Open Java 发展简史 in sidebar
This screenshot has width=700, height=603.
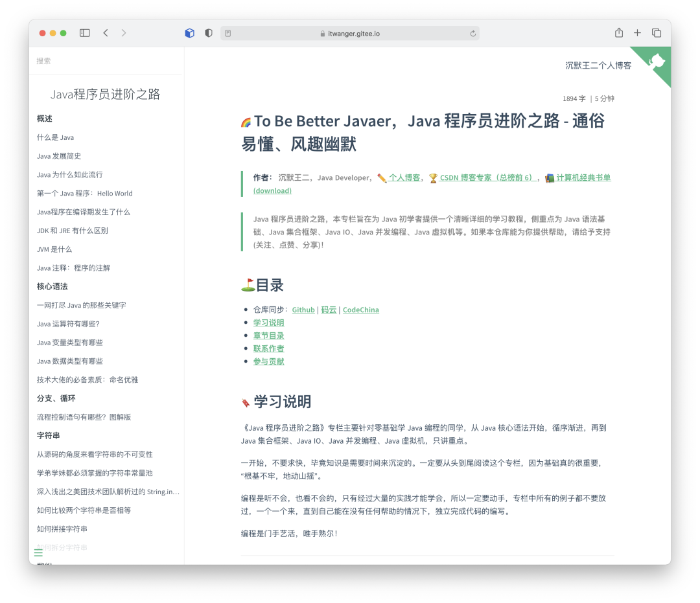pyautogui.click(x=59, y=156)
